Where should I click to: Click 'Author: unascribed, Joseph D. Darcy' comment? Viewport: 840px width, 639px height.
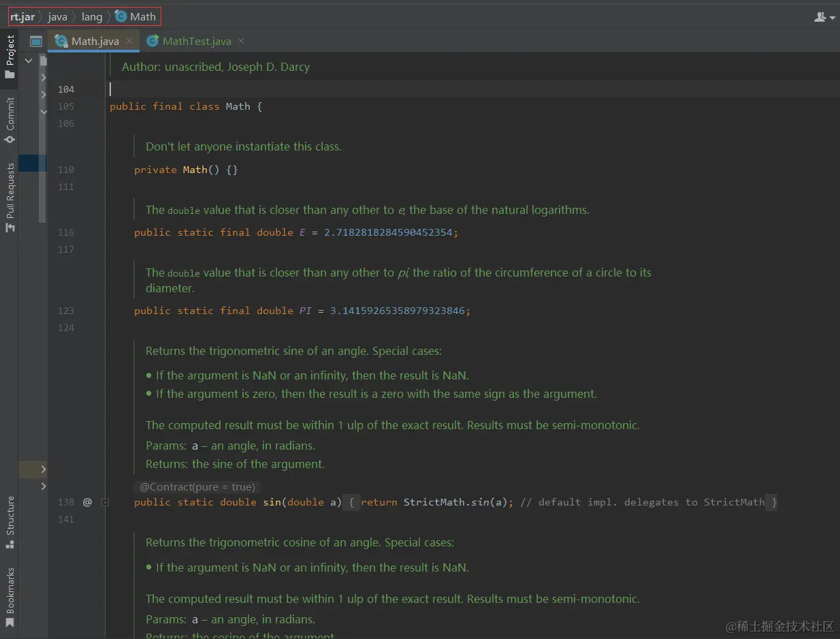click(x=216, y=67)
